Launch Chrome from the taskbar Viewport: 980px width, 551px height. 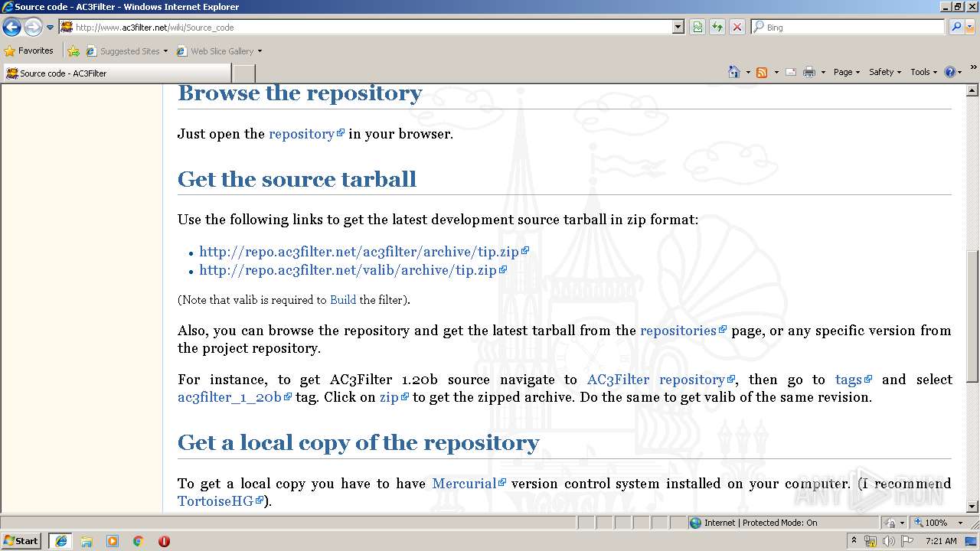(x=138, y=541)
